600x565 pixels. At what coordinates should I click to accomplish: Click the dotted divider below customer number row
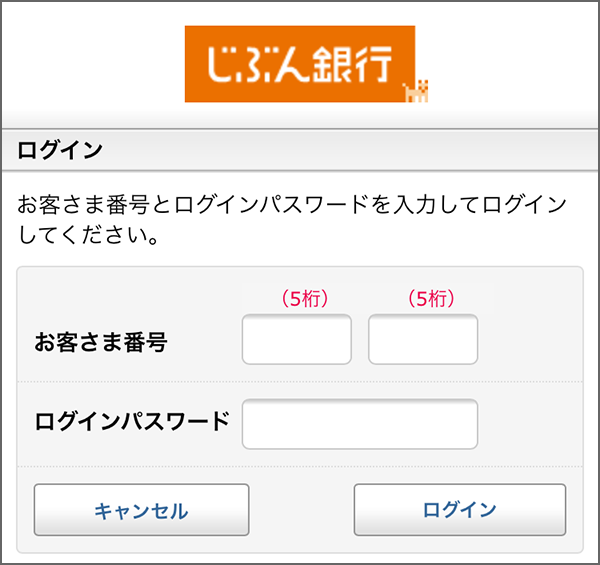[x=300, y=381]
